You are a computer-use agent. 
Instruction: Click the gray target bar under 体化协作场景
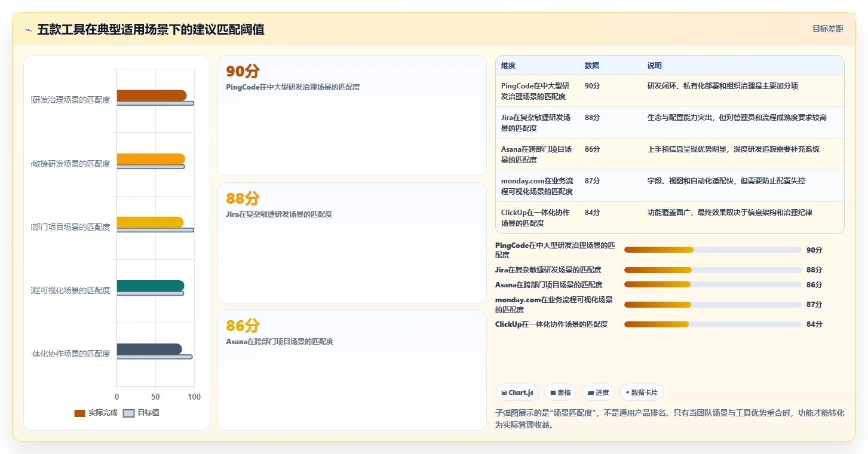[x=155, y=357]
